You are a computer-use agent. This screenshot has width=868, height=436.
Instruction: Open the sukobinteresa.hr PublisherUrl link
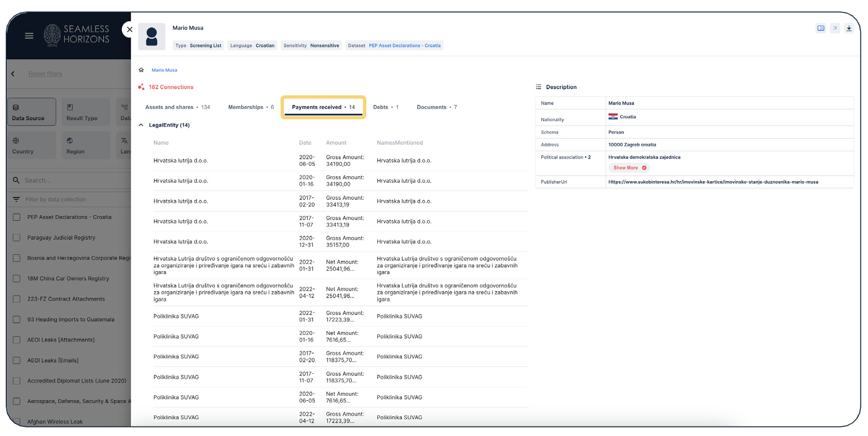(x=713, y=182)
